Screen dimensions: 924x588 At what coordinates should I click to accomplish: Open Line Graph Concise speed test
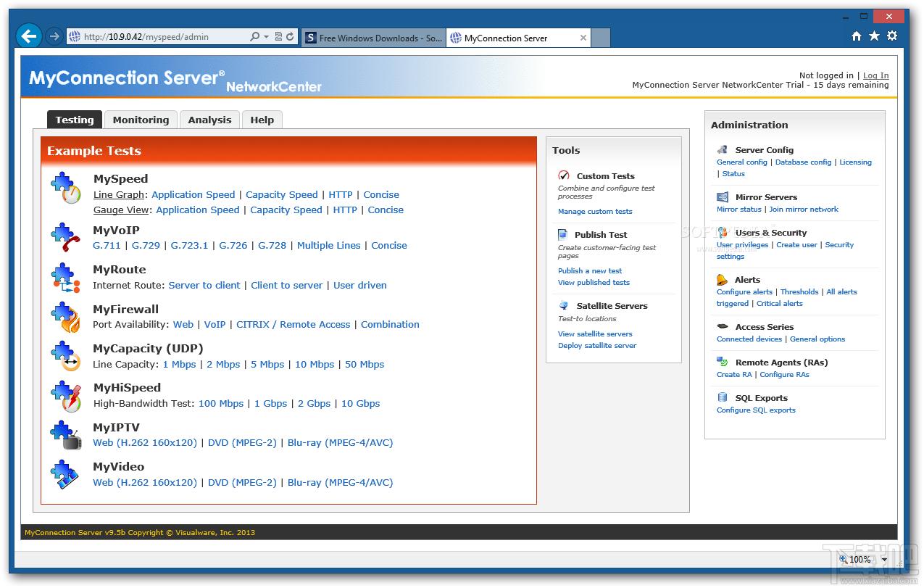[381, 194]
